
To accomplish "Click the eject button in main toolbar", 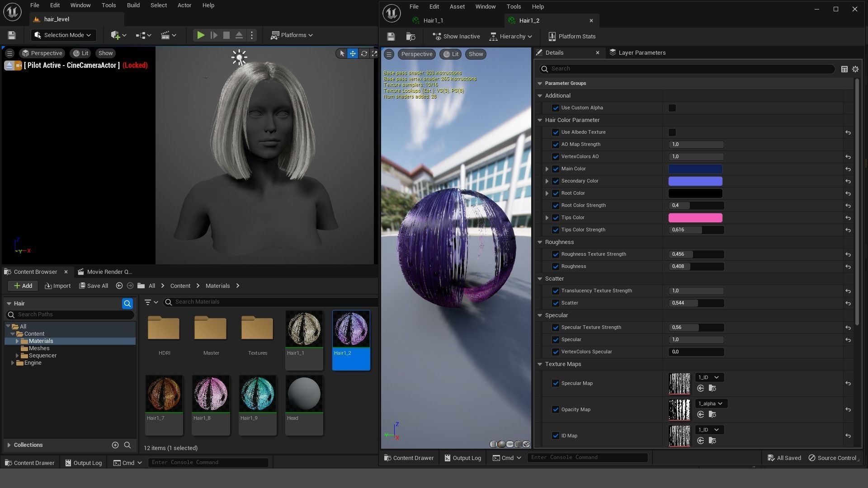I will pos(239,35).
